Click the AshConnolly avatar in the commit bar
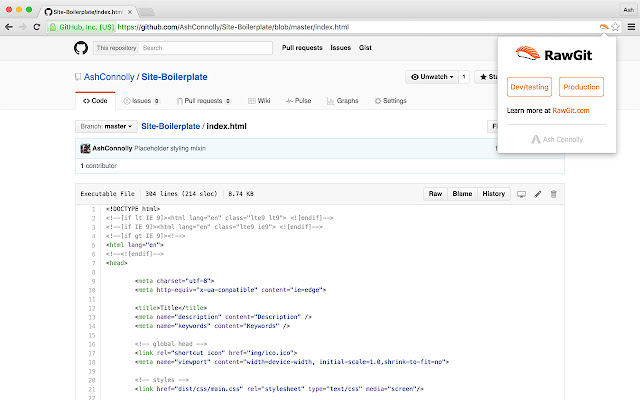The height and width of the screenshot is (400, 640). tap(85, 149)
